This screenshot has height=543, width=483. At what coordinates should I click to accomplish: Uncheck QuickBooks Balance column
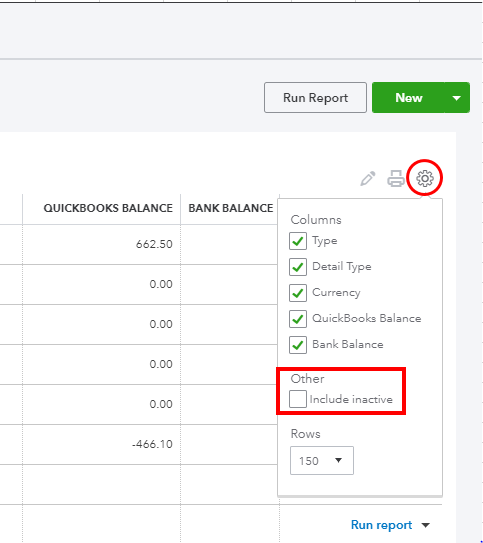pyautogui.click(x=298, y=319)
